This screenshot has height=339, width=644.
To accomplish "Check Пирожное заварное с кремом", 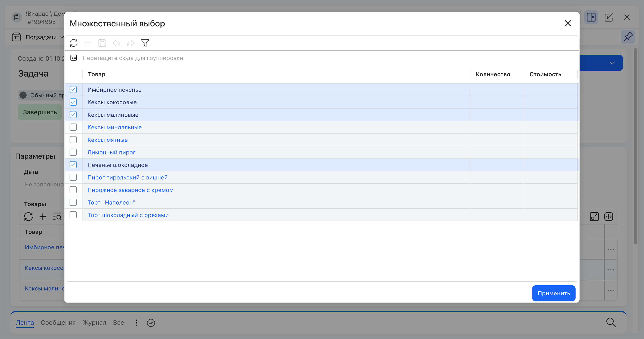I will point(73,190).
